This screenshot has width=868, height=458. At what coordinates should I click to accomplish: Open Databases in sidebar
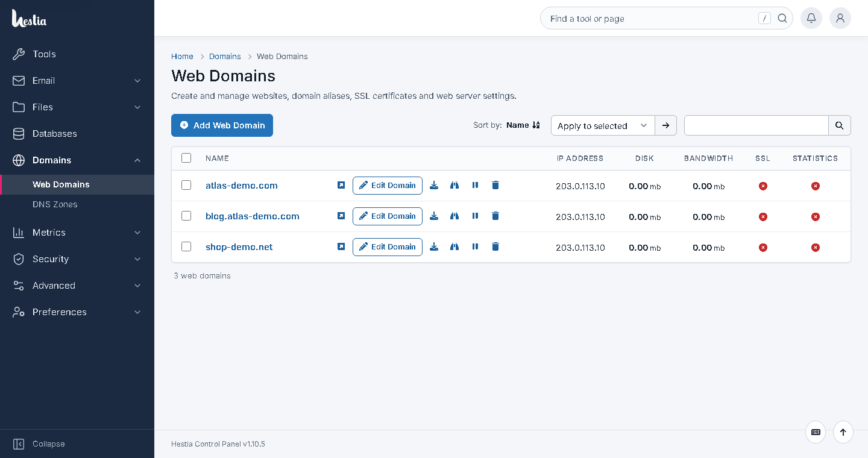(x=77, y=134)
